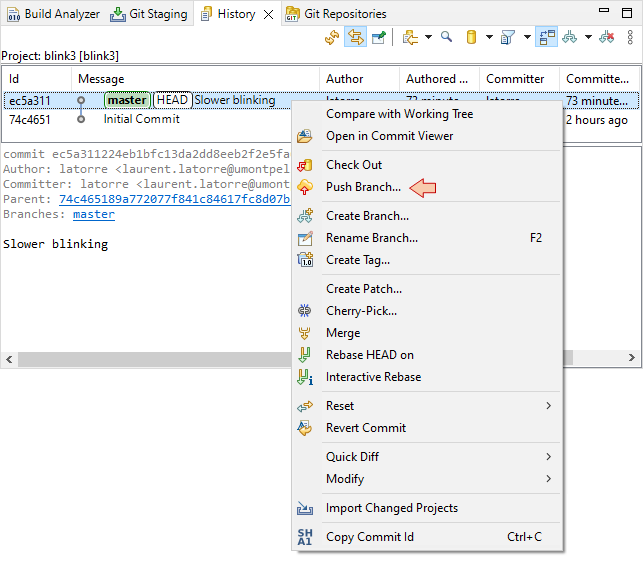Open the three-dot view menu
643x570 pixels.
[630, 38]
